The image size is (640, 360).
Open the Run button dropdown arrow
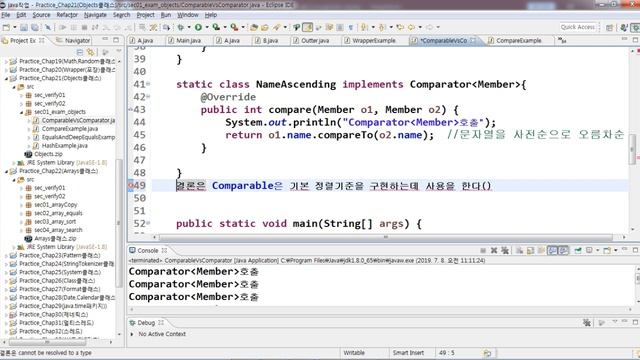click(x=207, y=27)
